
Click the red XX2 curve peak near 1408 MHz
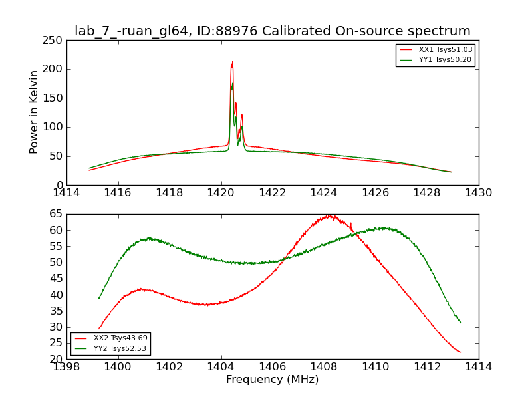[x=328, y=216]
